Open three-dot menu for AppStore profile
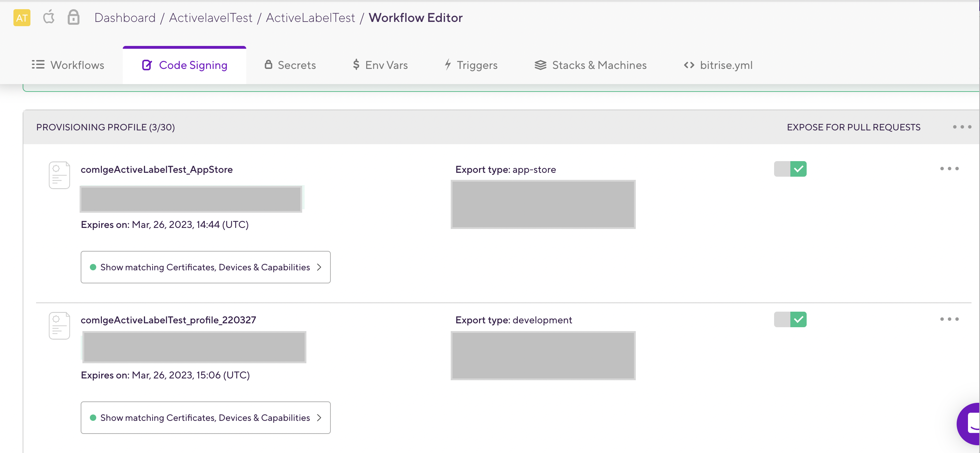Image resolution: width=980 pixels, height=453 pixels. 949,168
